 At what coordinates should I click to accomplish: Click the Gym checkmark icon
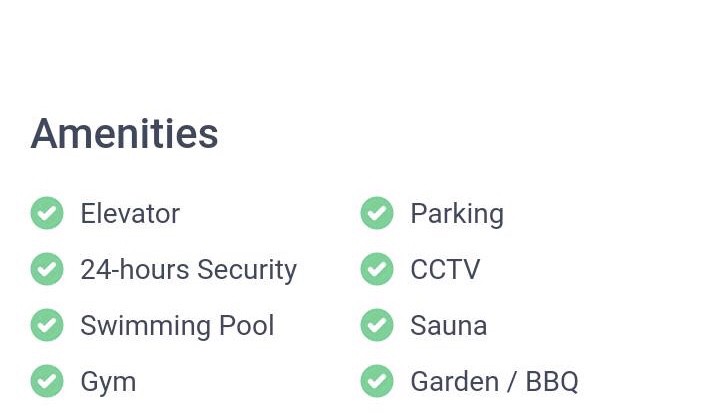(47, 381)
